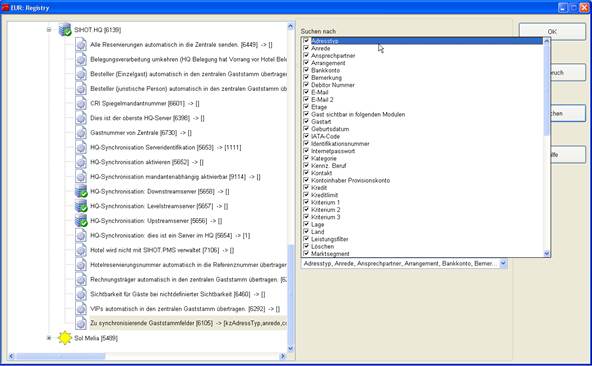Select 'Gastnummer von Zentrale [6730]' row
This screenshot has width=592, height=366.
point(141,133)
